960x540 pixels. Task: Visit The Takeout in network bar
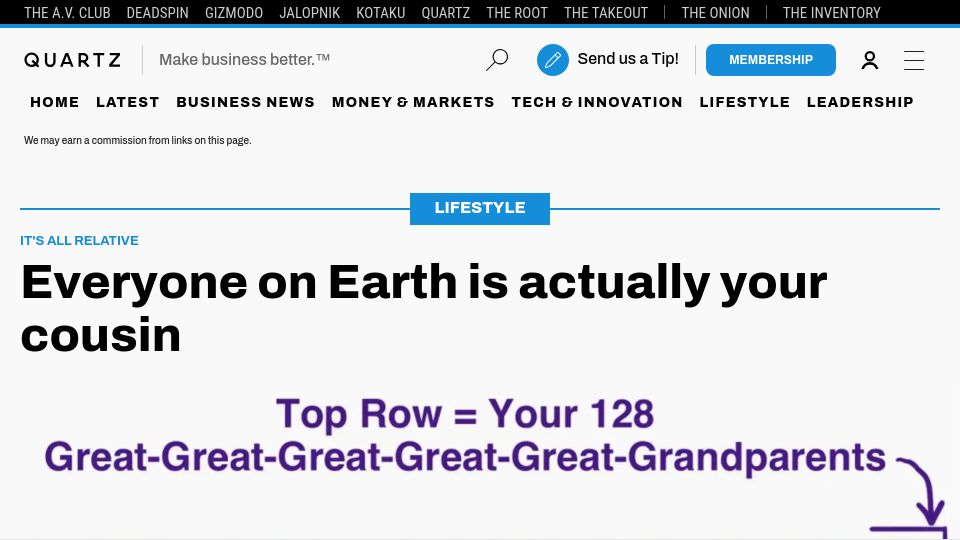(606, 13)
